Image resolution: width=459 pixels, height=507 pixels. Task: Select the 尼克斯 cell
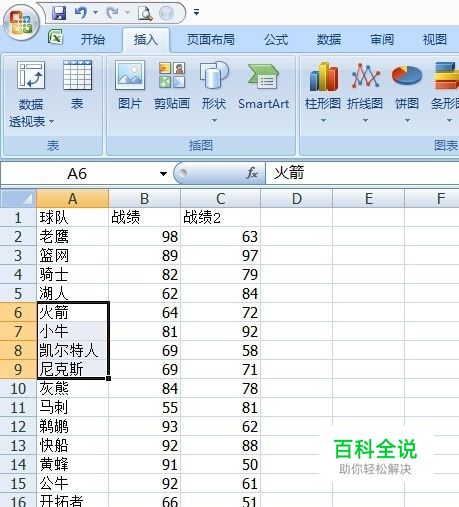coord(72,369)
